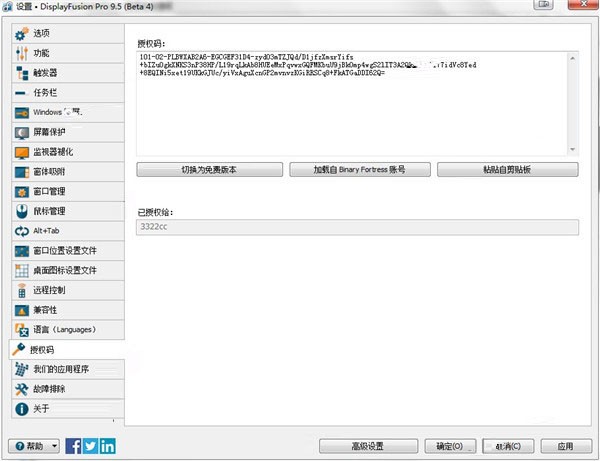Image resolution: width=600 pixels, height=461 pixels.
Task: Click 粘贴自剪贴板 button
Action: [x=507, y=169]
